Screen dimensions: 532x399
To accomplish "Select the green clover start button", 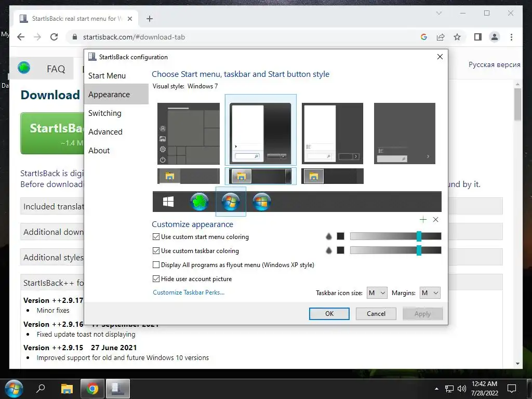I will coord(199,202).
